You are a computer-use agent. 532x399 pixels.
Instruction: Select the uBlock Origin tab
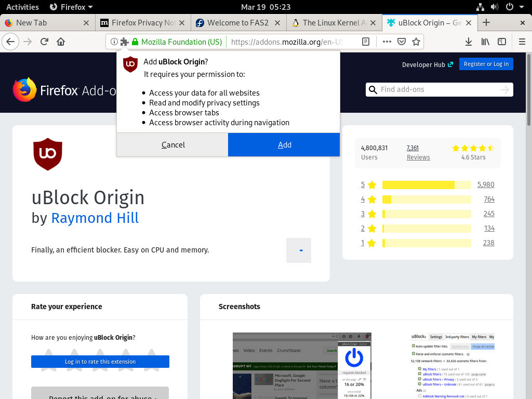[430, 23]
